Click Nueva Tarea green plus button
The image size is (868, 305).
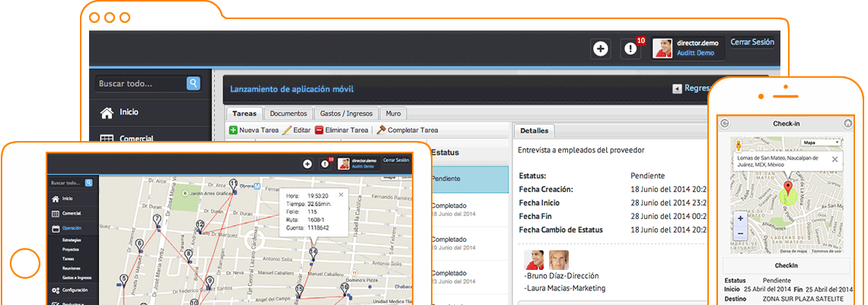(254, 130)
